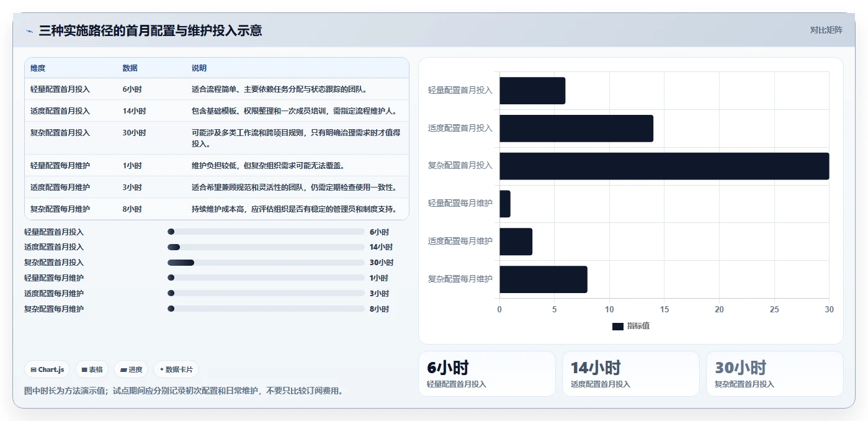The height and width of the screenshot is (421, 868).
Task: Click table cell 轻量配置每月维护
Action: coord(60,166)
